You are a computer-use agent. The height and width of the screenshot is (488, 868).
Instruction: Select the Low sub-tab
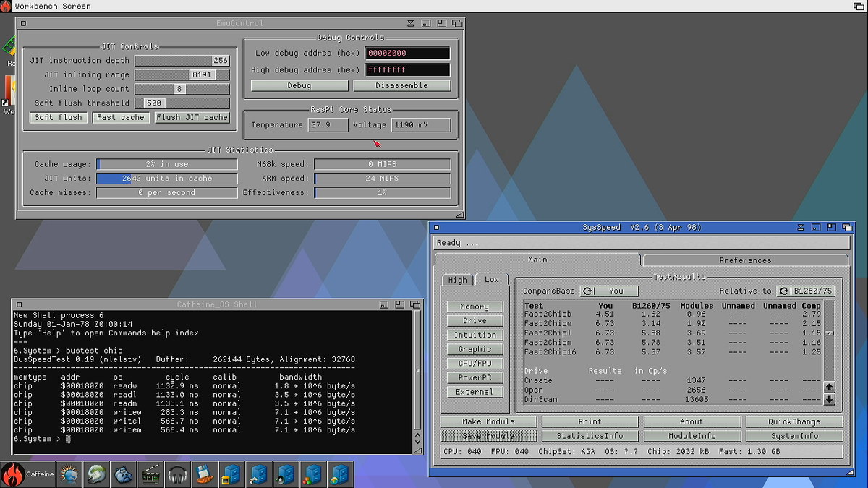click(x=492, y=279)
